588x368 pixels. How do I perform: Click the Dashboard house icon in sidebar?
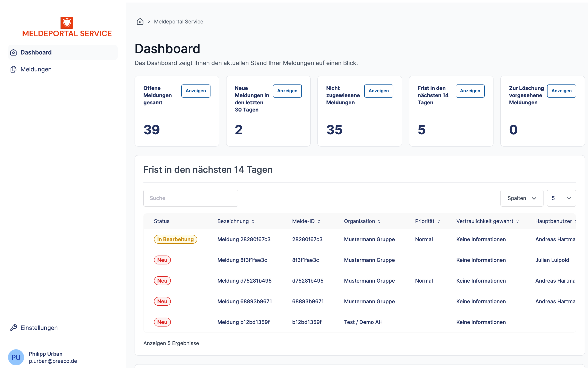(14, 52)
